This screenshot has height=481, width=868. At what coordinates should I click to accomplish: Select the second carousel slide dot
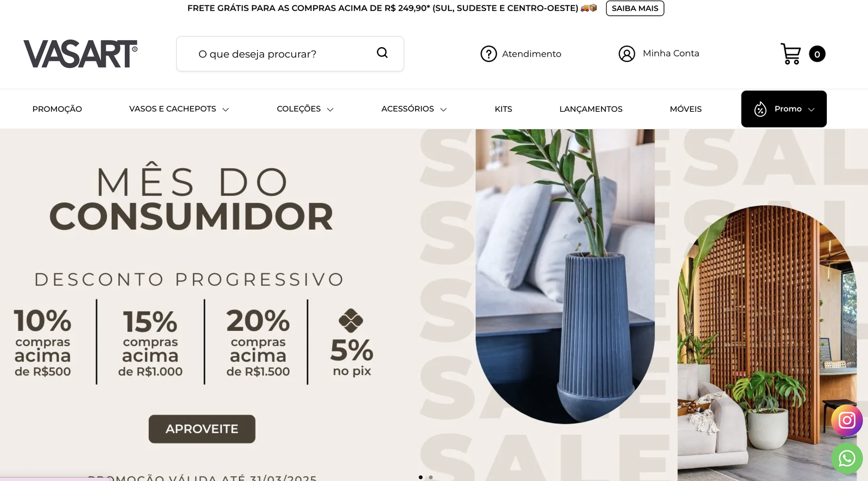tap(431, 477)
